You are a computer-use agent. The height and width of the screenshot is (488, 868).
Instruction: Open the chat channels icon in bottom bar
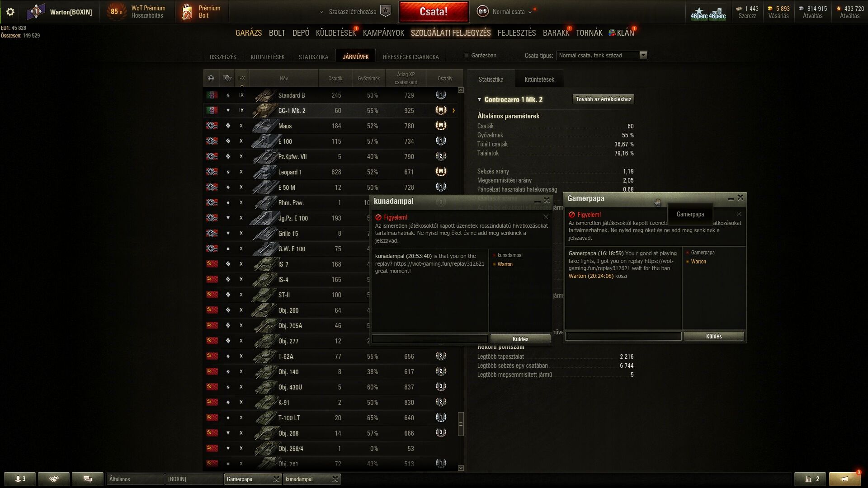88,479
